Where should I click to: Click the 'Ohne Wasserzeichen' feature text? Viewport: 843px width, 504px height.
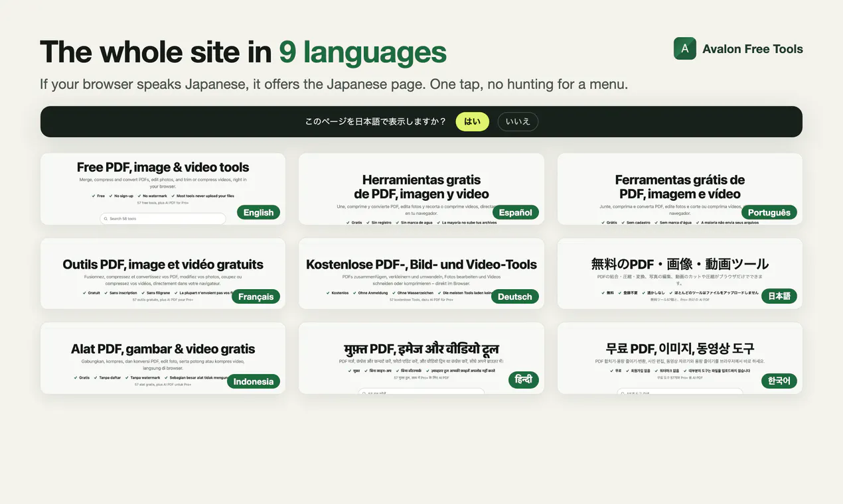[x=416, y=292]
